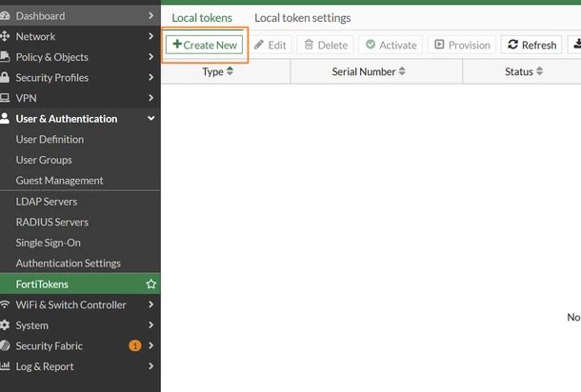Expand System menu chevron
This screenshot has height=392, width=581.
click(150, 325)
